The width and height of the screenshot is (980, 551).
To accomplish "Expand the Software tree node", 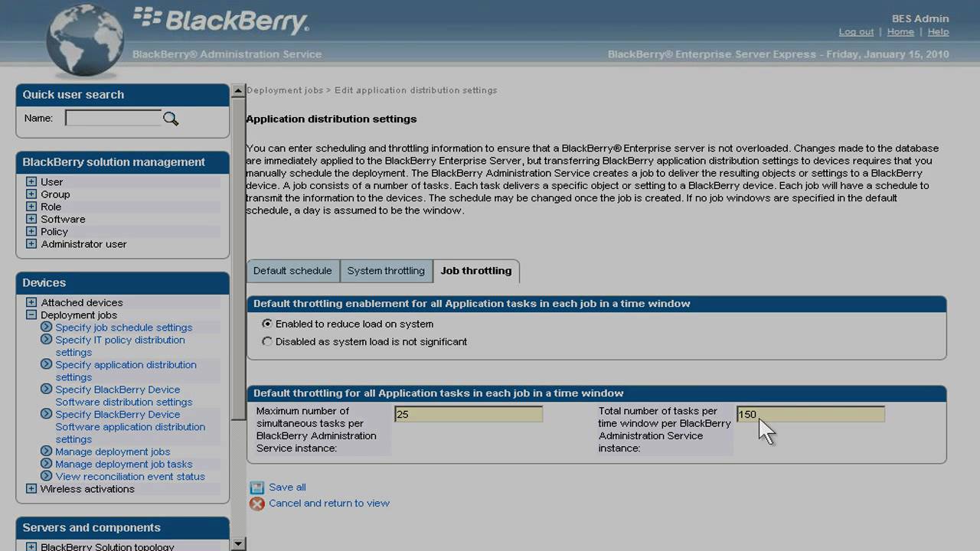I will point(31,219).
